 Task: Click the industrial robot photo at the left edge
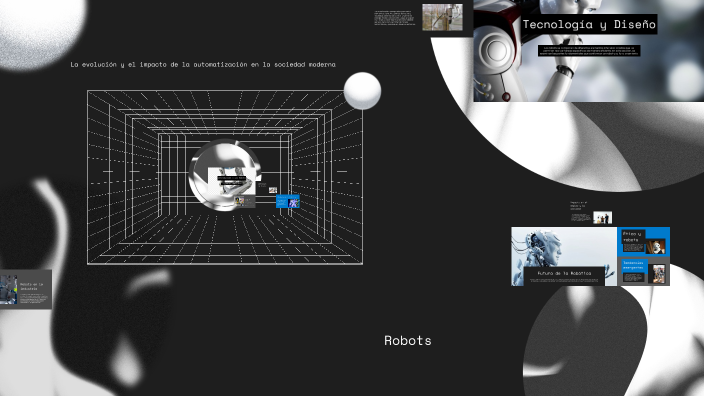8,290
